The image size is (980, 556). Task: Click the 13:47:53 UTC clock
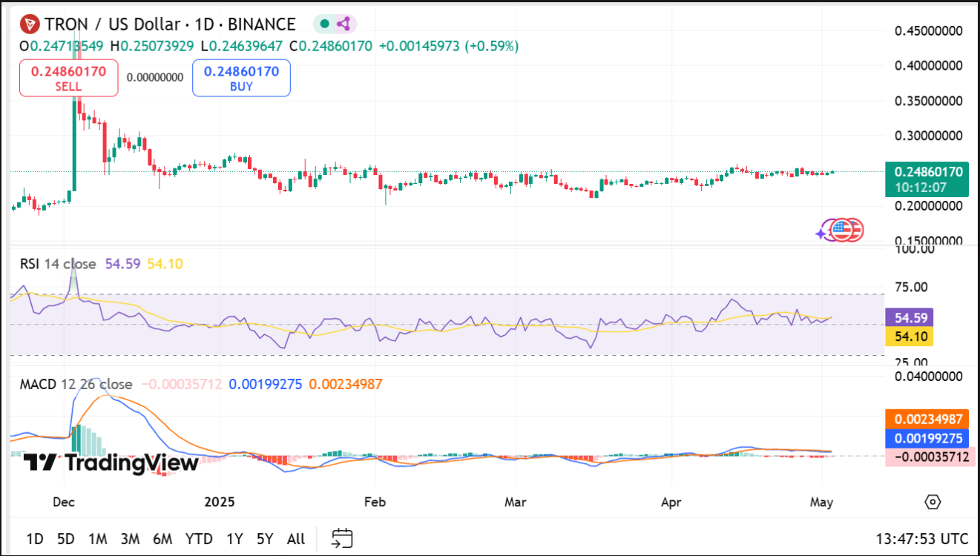(922, 539)
